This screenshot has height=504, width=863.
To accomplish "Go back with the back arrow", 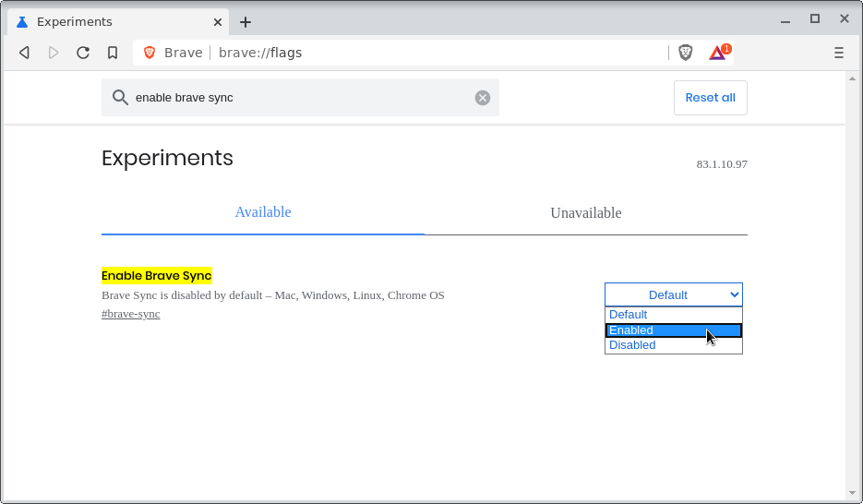I will coord(24,53).
